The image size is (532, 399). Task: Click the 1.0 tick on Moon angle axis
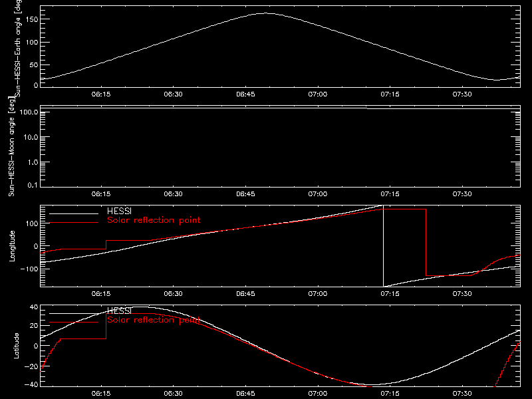(x=33, y=162)
